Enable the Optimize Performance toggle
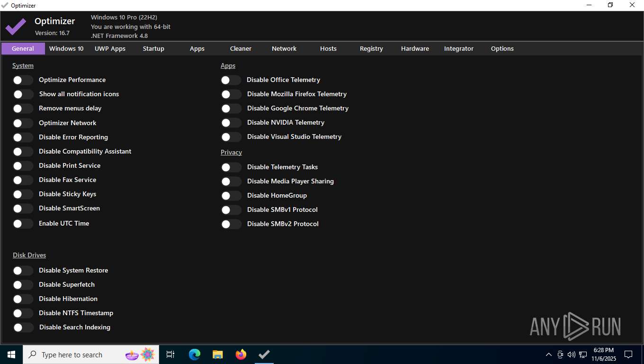Image resolution: width=644 pixels, height=364 pixels. pyautogui.click(x=23, y=80)
